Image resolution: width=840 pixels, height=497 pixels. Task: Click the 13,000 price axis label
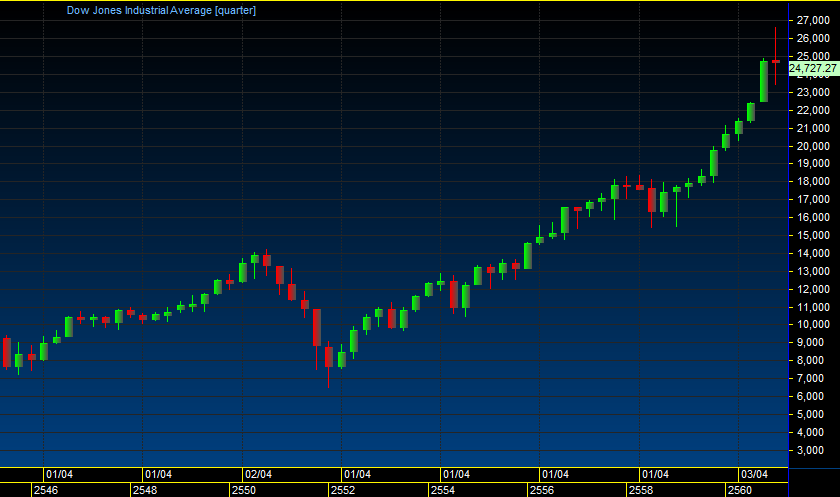[x=813, y=271]
